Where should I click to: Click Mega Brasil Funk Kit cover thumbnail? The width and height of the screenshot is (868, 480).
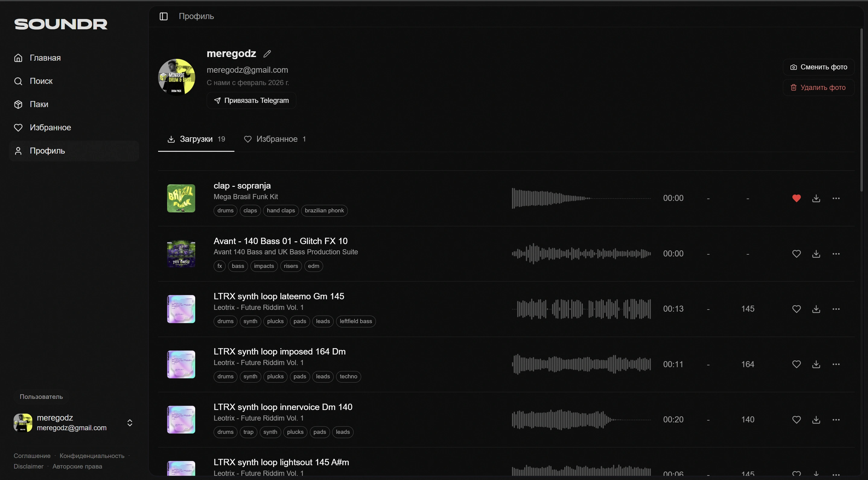(181, 199)
